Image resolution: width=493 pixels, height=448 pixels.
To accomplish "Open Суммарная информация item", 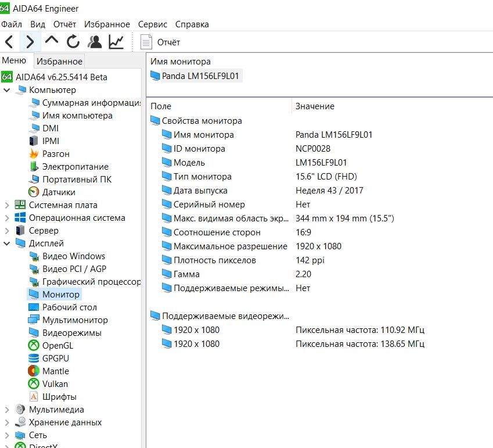I will coord(85,103).
